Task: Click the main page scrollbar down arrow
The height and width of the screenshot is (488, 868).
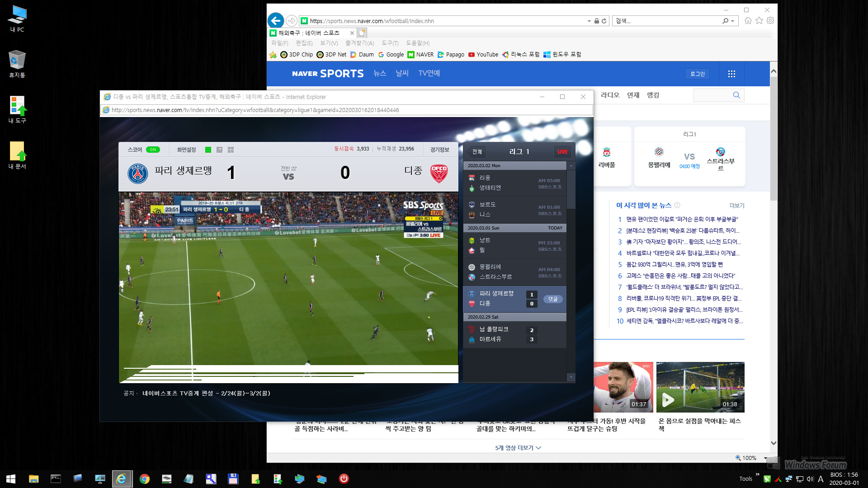Action: pyautogui.click(x=774, y=443)
